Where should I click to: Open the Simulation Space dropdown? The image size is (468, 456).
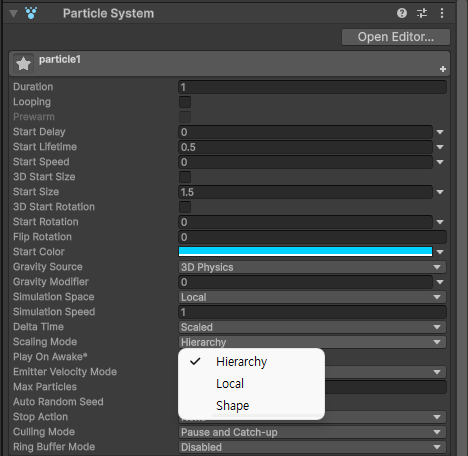[x=312, y=297]
